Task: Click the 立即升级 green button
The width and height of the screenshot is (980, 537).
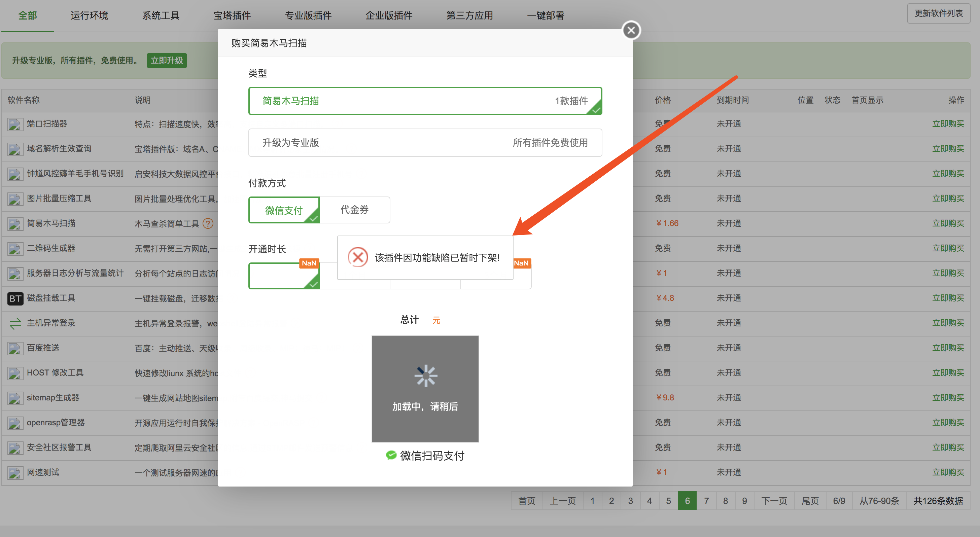Action: [x=167, y=61]
